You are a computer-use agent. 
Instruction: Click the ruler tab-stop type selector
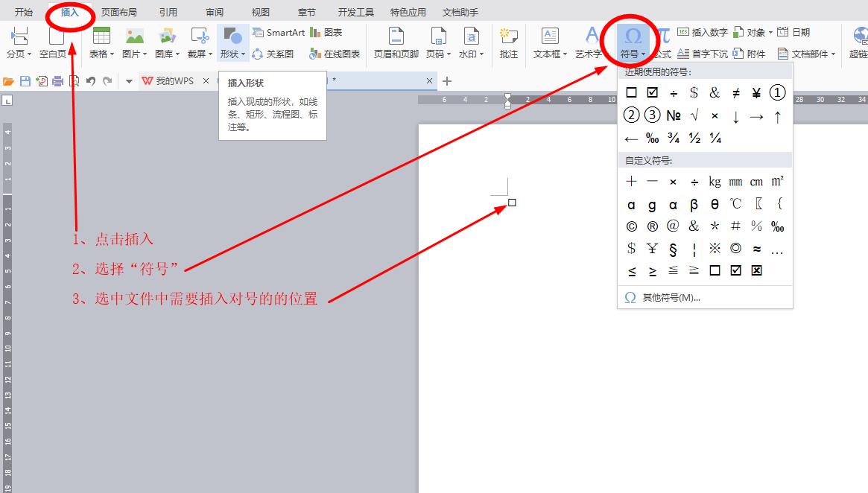click(x=7, y=101)
